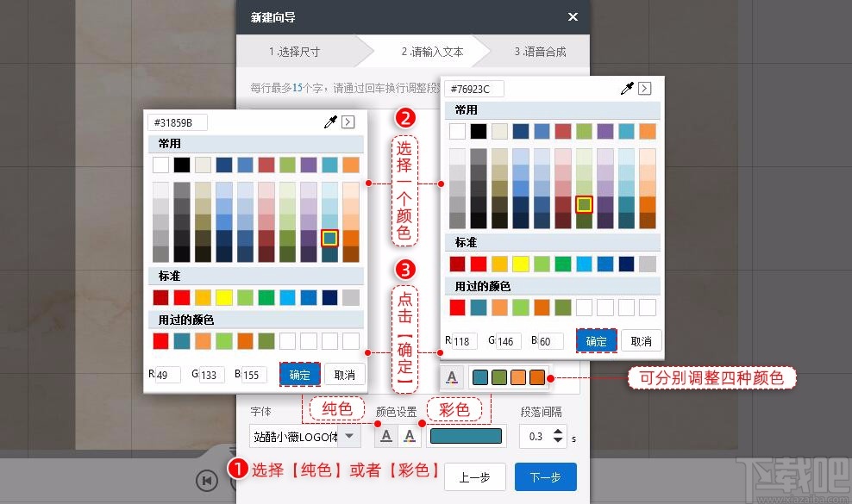852x504 pixels.
Task: Select the 纯色 solid-color text icon
Action: pyautogui.click(x=385, y=436)
